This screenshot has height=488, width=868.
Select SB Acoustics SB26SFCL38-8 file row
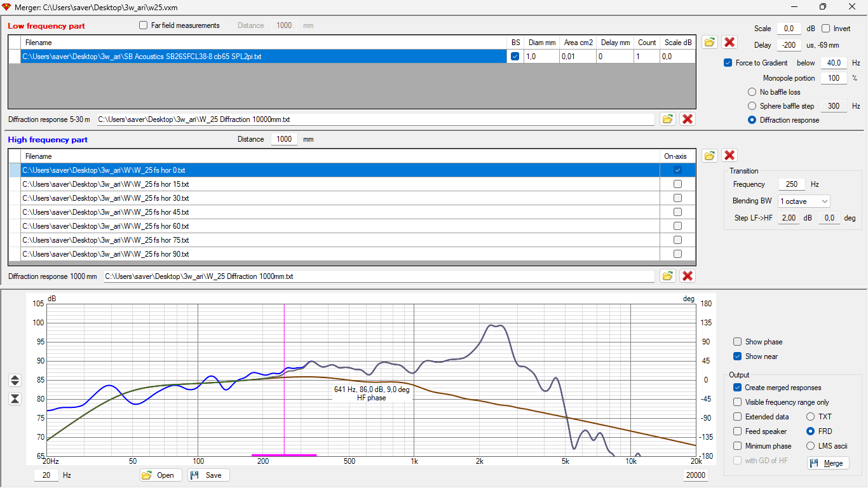(264, 57)
